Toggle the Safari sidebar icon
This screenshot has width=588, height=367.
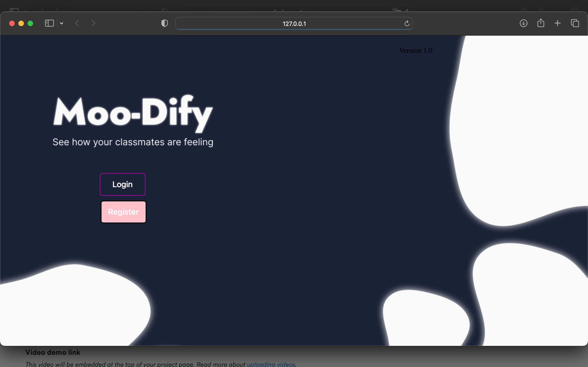(x=49, y=23)
